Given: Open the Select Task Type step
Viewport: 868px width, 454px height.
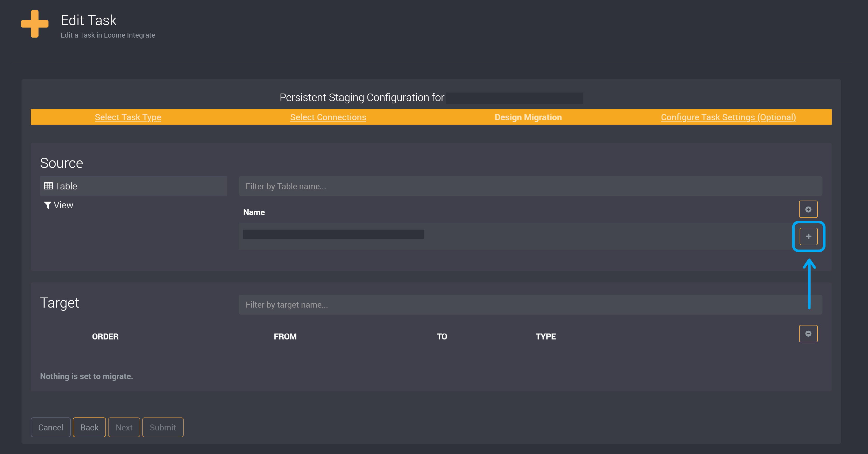Looking at the screenshot, I should click(x=128, y=117).
